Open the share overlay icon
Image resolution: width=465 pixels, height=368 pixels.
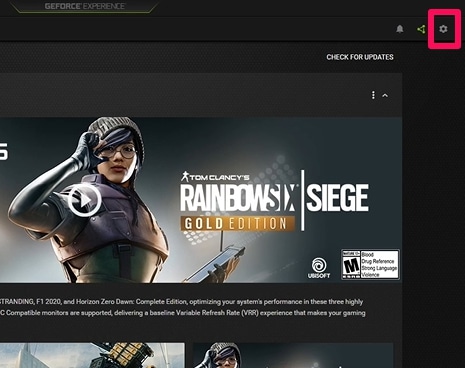point(421,29)
